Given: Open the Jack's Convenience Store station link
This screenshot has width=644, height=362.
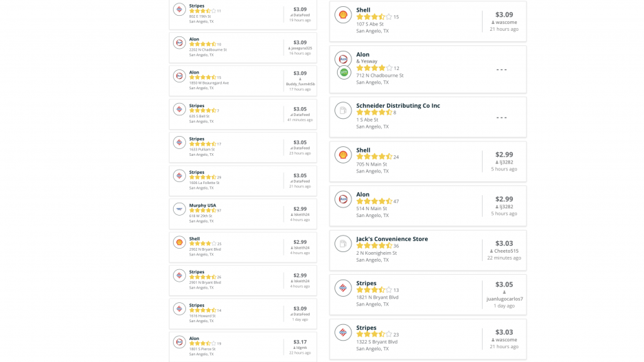Looking at the screenshot, I should (392, 239).
